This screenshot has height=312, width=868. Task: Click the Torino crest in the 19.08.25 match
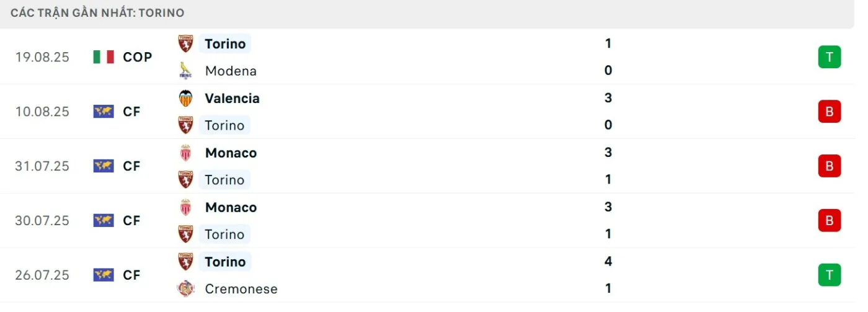pos(185,43)
